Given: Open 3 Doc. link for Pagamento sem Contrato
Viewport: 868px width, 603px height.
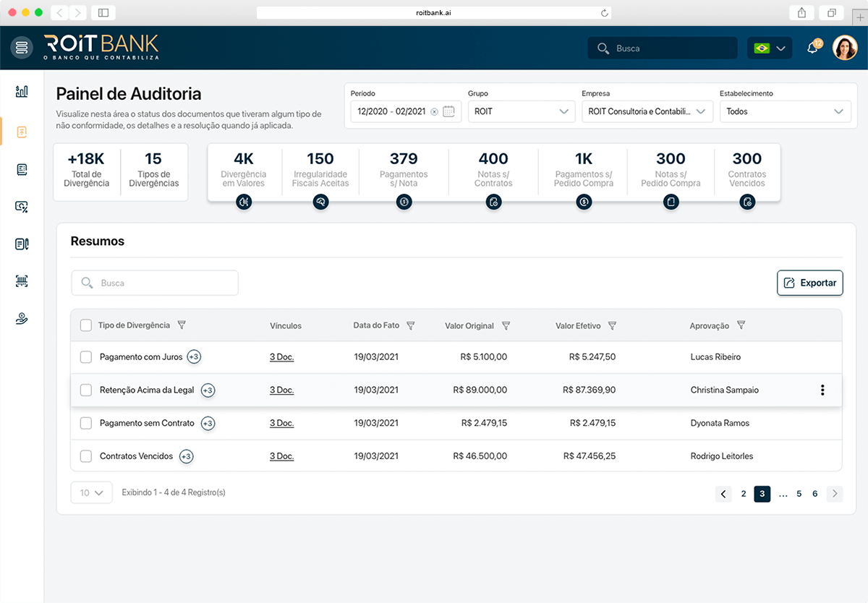Looking at the screenshot, I should pos(281,423).
